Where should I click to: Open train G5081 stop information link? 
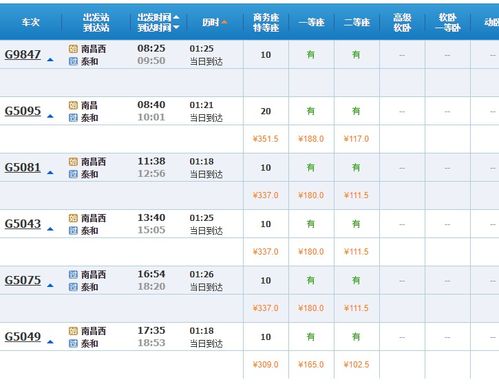click(x=23, y=167)
